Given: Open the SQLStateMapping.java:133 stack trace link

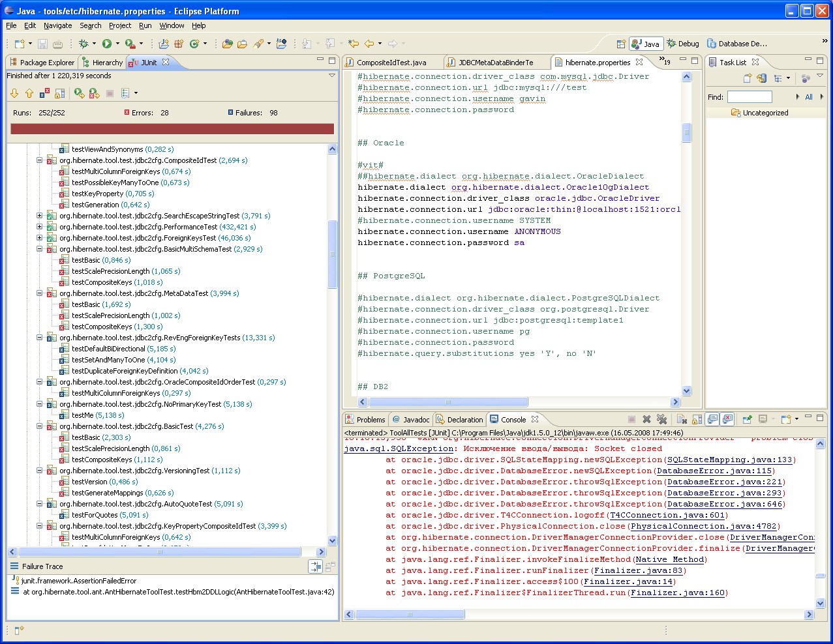Looking at the screenshot, I should [x=729, y=460].
